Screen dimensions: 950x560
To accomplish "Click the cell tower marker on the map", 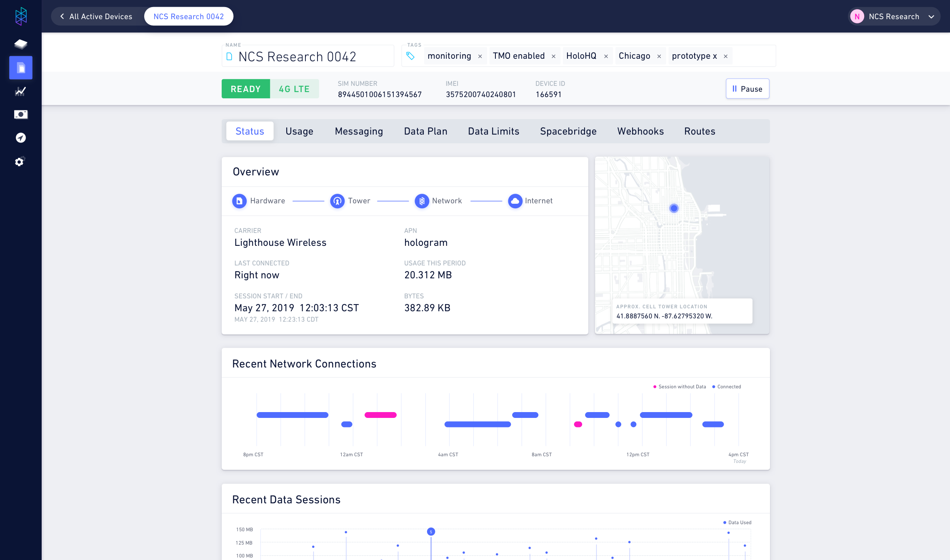I will [x=674, y=208].
